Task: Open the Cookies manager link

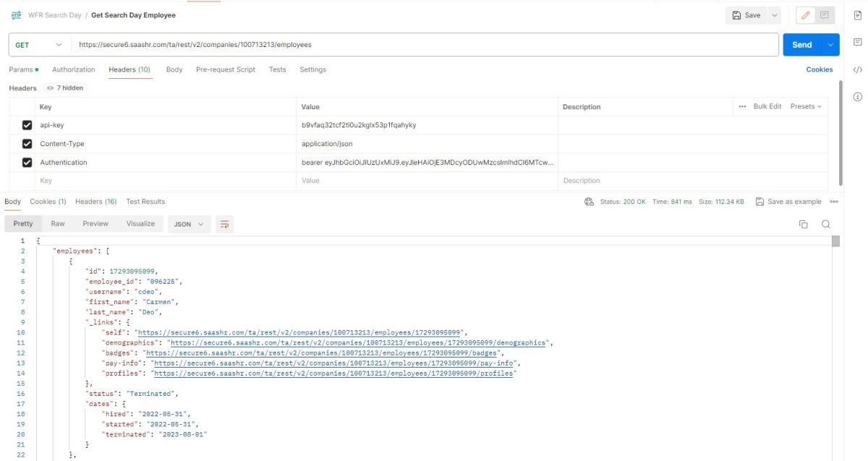Action: click(820, 69)
